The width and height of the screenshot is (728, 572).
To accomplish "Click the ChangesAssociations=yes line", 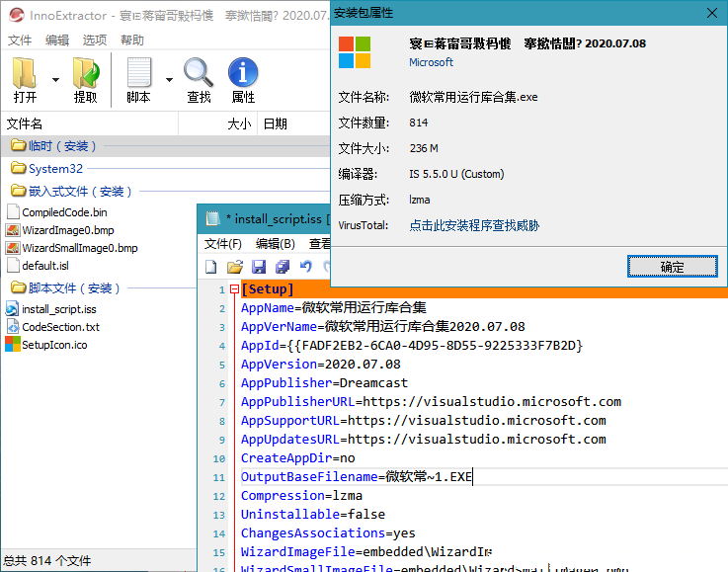I will pyautogui.click(x=328, y=533).
